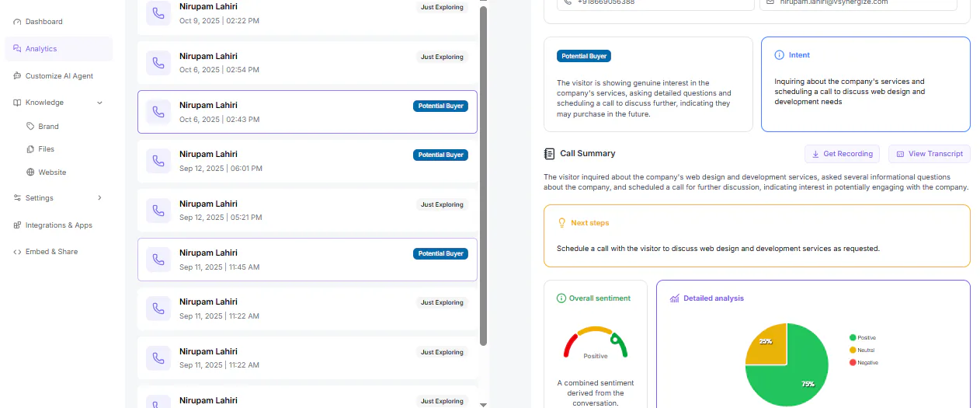Click the Analytics chat-bubble icon
980x408 pixels.
(17, 49)
